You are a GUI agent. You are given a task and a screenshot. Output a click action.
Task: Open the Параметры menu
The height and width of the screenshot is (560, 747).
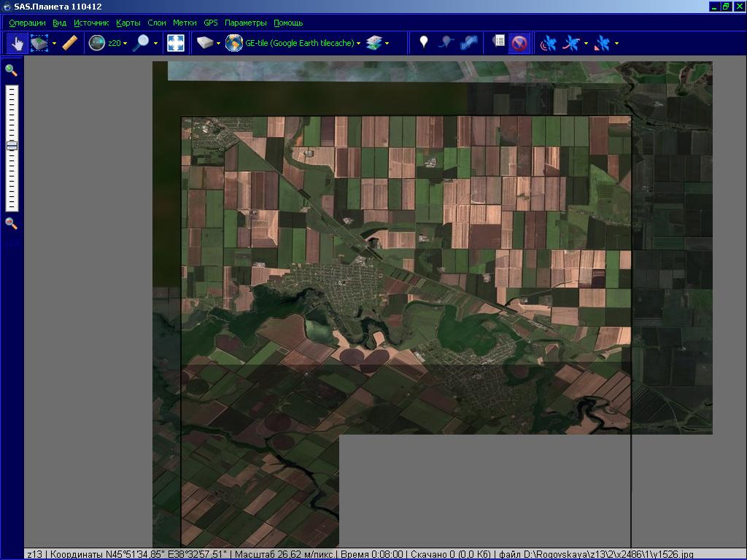(245, 23)
